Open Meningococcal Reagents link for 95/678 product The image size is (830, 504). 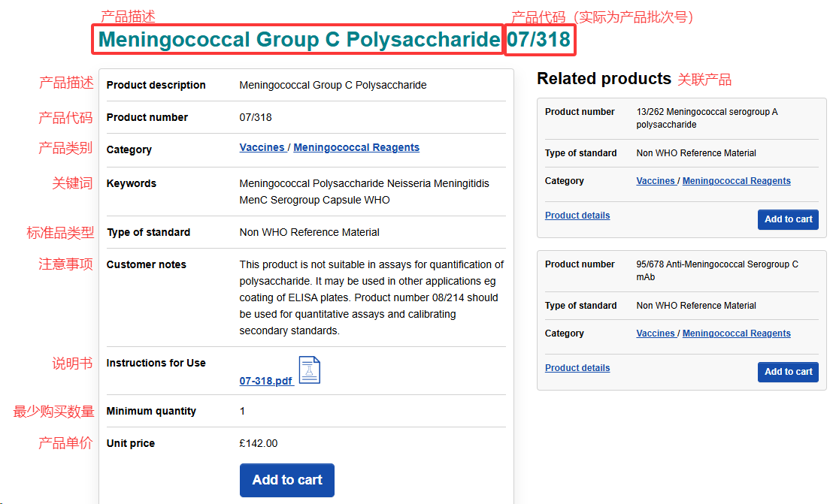pos(736,333)
